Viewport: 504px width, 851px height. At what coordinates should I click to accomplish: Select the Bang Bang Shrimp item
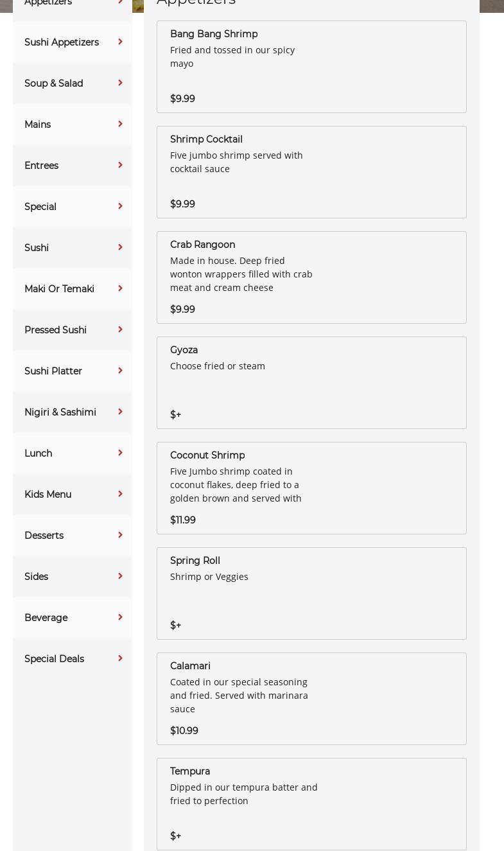[x=311, y=67]
